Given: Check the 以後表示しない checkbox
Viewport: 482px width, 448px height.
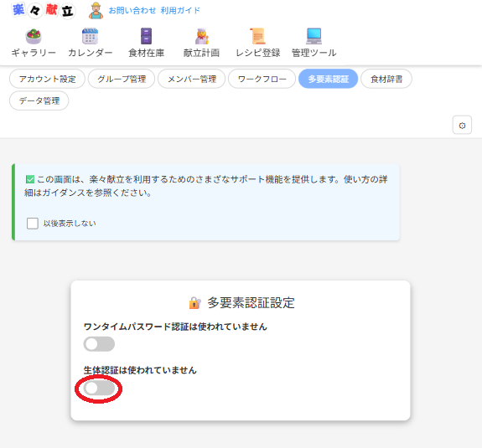Looking at the screenshot, I should (x=33, y=224).
